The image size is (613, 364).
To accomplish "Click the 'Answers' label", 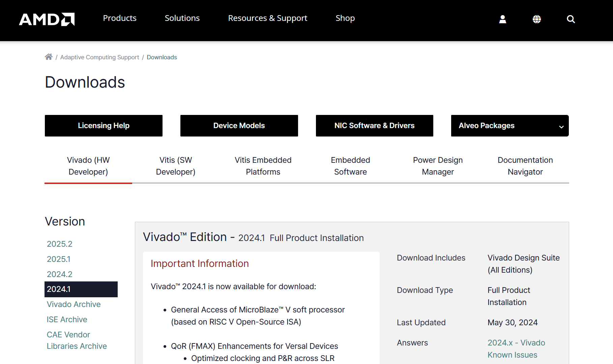I will [412, 343].
